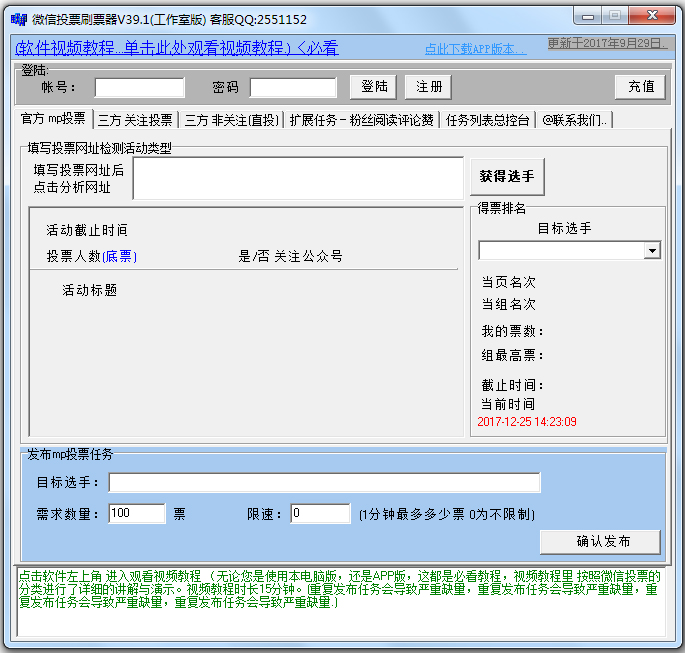Click the 活动截止时间 label

coord(87,230)
